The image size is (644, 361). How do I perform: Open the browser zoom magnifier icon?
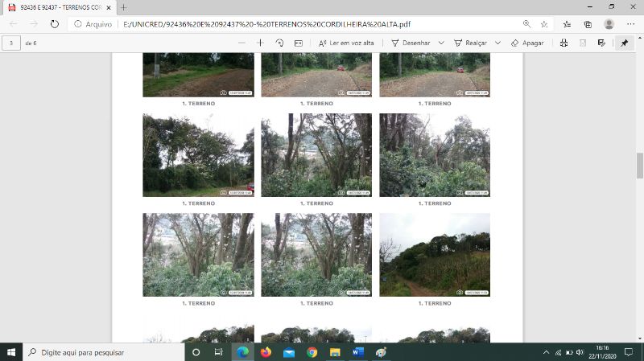[x=526, y=24]
